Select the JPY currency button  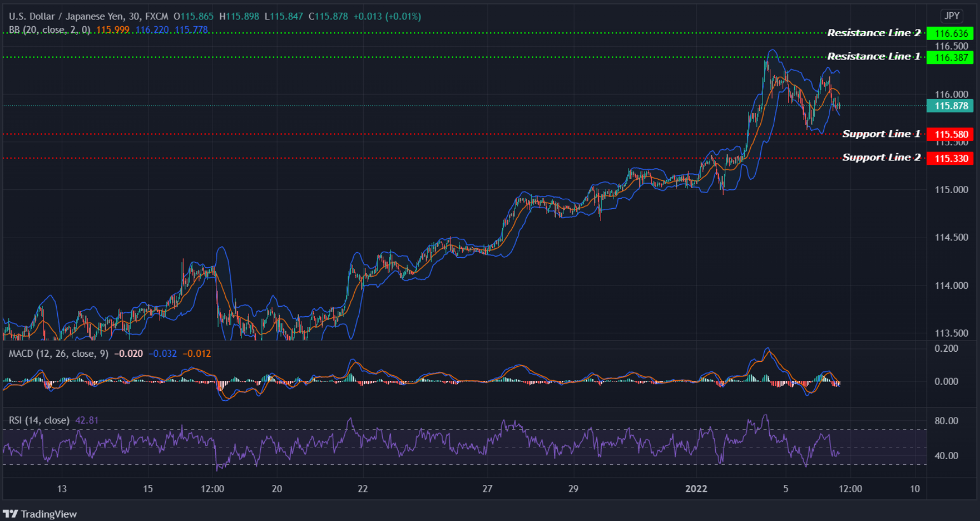(951, 16)
